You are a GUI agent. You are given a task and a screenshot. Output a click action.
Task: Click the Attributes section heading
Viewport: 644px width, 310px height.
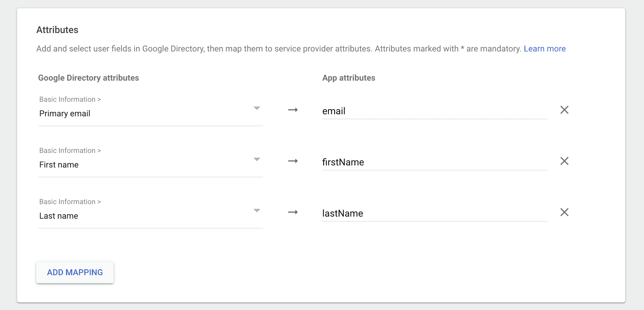[x=57, y=30]
